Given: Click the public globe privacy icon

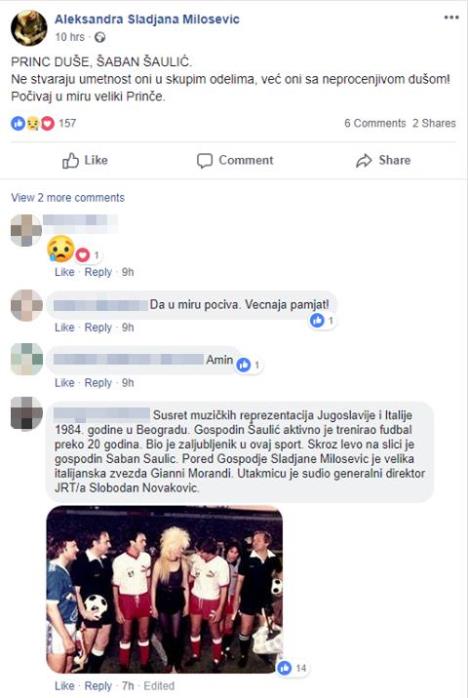Looking at the screenshot, I should (100, 37).
